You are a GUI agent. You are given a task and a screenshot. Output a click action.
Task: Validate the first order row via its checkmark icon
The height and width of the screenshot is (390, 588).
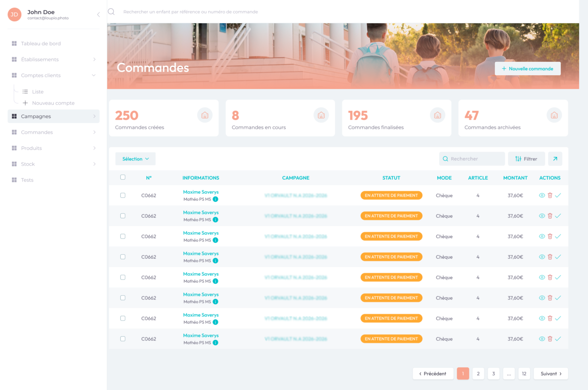(558, 195)
